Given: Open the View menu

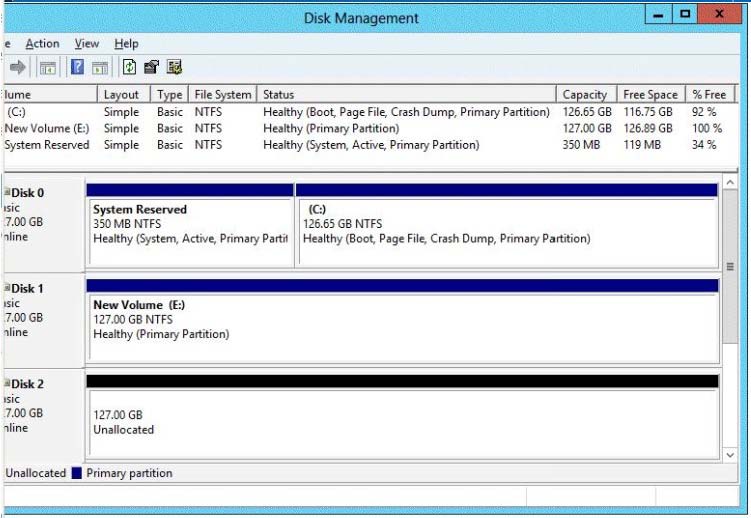Looking at the screenshot, I should [x=87, y=44].
